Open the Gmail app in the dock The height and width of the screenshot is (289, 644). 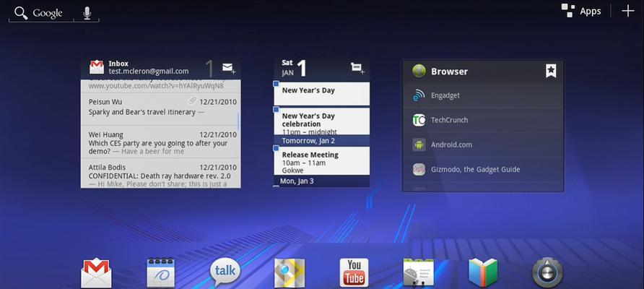(96, 273)
